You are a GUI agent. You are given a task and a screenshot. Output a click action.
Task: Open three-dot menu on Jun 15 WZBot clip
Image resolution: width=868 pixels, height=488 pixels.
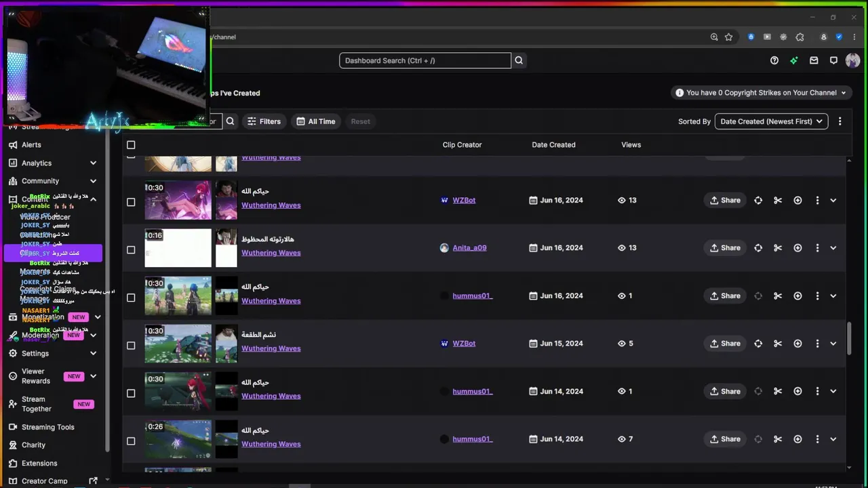click(x=817, y=344)
